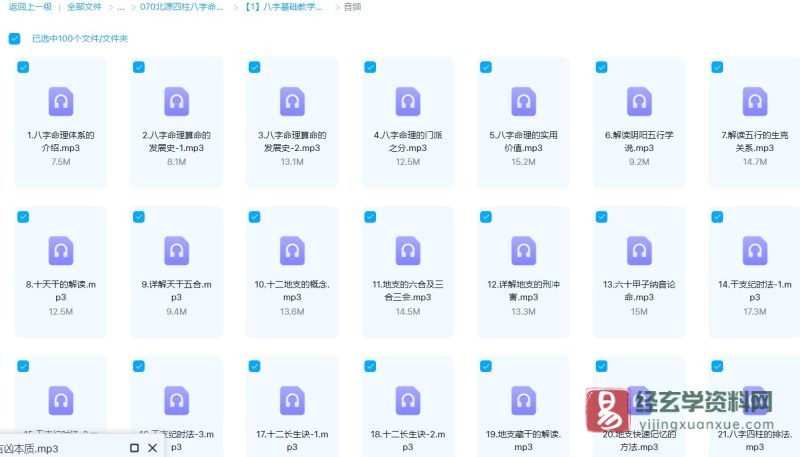Open the 19.地支藏干的解读.mp3 audio icon

coord(524,400)
